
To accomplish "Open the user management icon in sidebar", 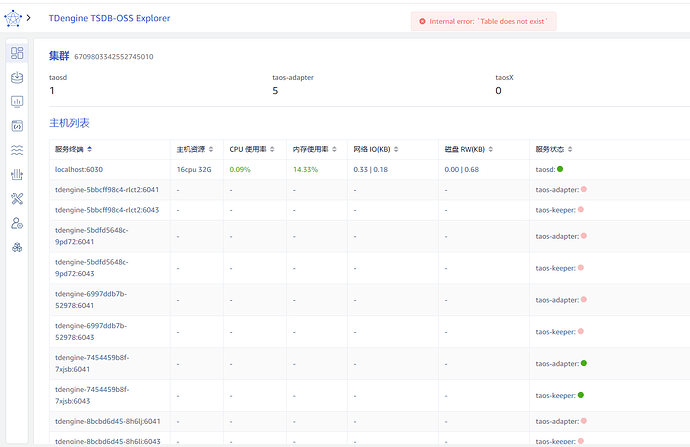I will [17, 224].
